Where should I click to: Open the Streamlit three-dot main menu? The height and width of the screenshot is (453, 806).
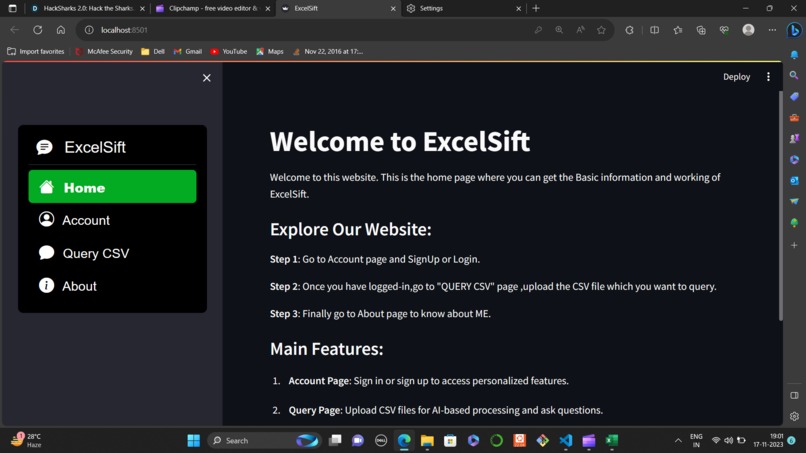click(768, 77)
